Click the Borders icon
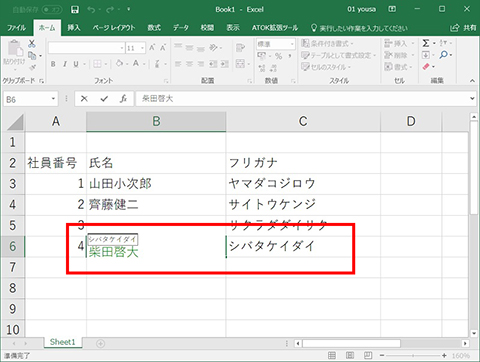480x362 pixels. click(97, 64)
